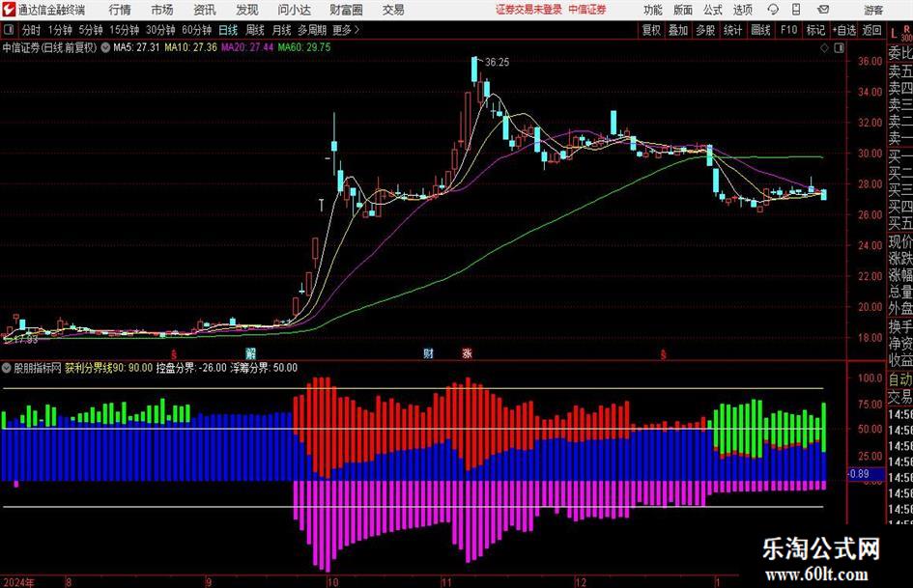Add stock with the +自选 button
This screenshot has height=588, width=913.
point(843,30)
